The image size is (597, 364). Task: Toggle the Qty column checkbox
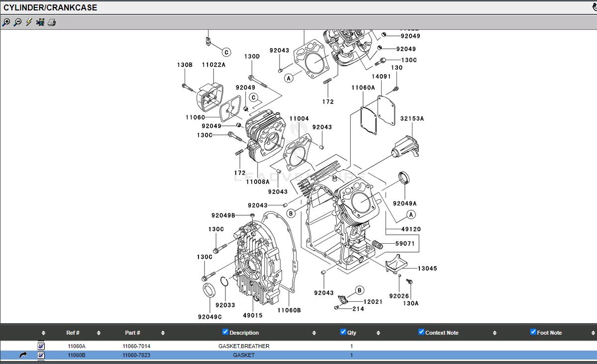343,332
